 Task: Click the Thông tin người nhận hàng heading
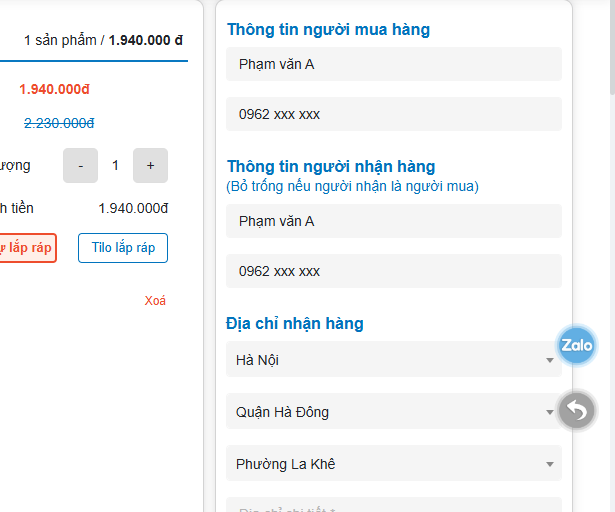pos(331,166)
